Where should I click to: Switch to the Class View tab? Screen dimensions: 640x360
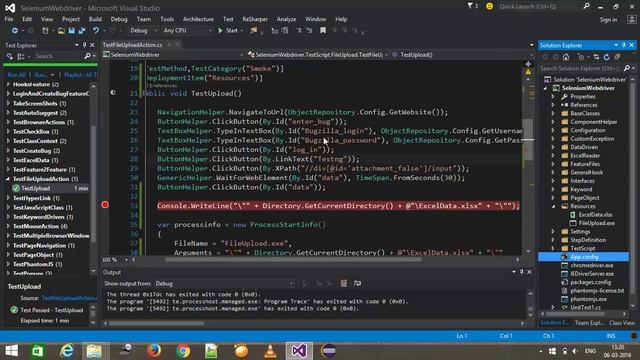(x=621, y=323)
